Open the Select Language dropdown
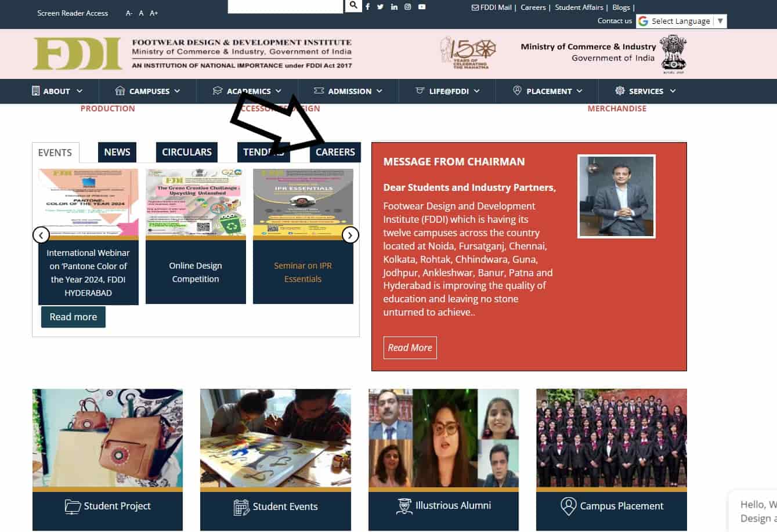Image resolution: width=777 pixels, height=532 pixels. tap(681, 20)
